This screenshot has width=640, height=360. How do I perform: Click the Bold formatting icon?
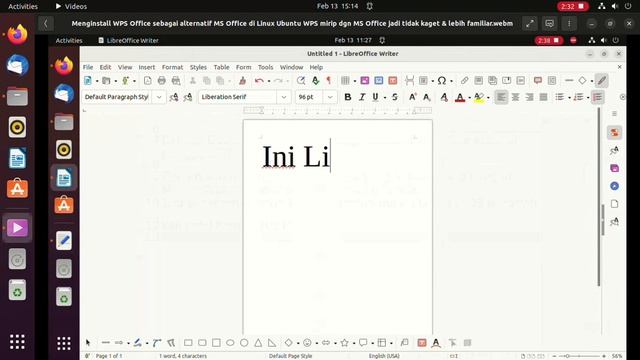click(x=348, y=97)
